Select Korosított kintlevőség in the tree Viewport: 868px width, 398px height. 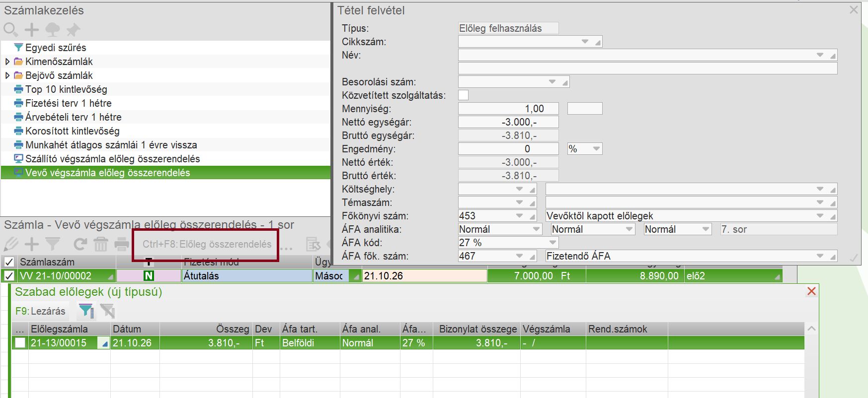pos(73,131)
